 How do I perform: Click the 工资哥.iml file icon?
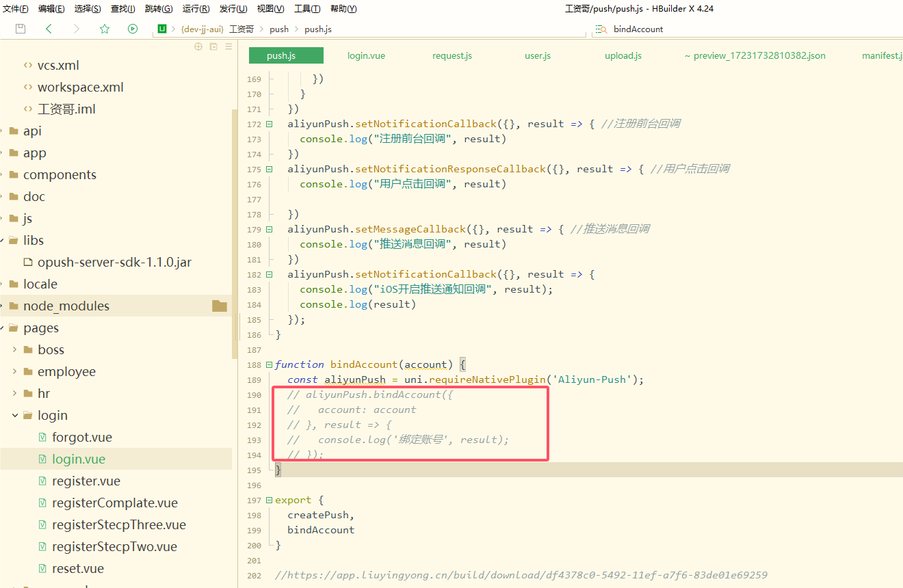[28, 109]
